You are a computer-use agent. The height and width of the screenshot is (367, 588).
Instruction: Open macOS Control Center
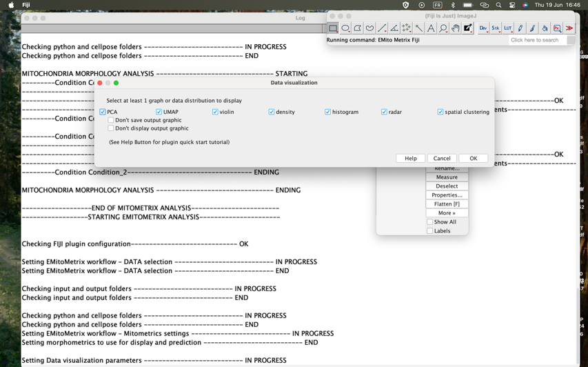(x=512, y=5)
